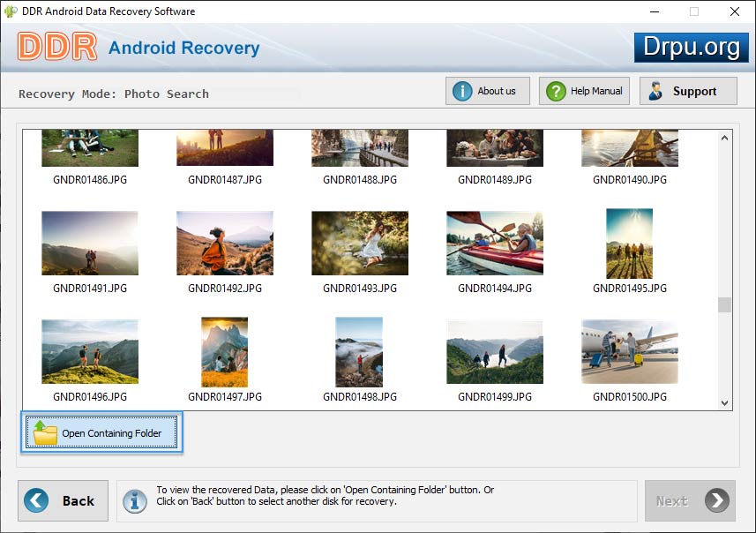The width and height of the screenshot is (756, 533).
Task: Select thumbnail GNDR01490.JPG kayaker photo
Action: tap(630, 148)
